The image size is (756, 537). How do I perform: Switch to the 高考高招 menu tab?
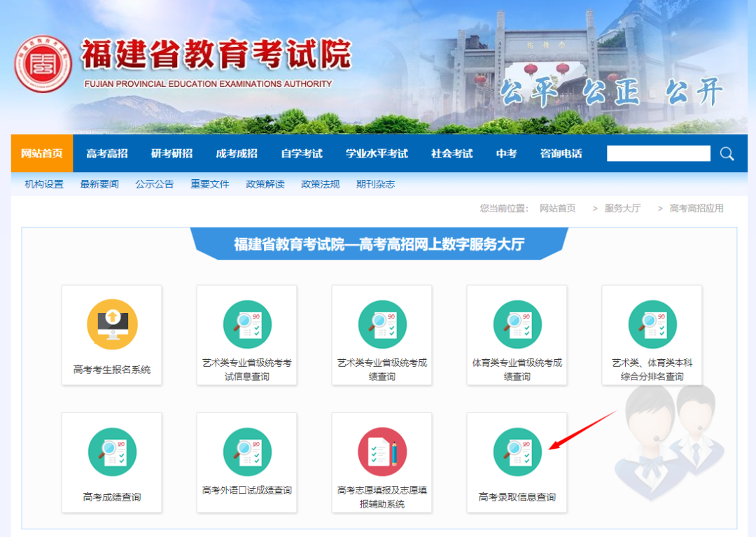(106, 153)
